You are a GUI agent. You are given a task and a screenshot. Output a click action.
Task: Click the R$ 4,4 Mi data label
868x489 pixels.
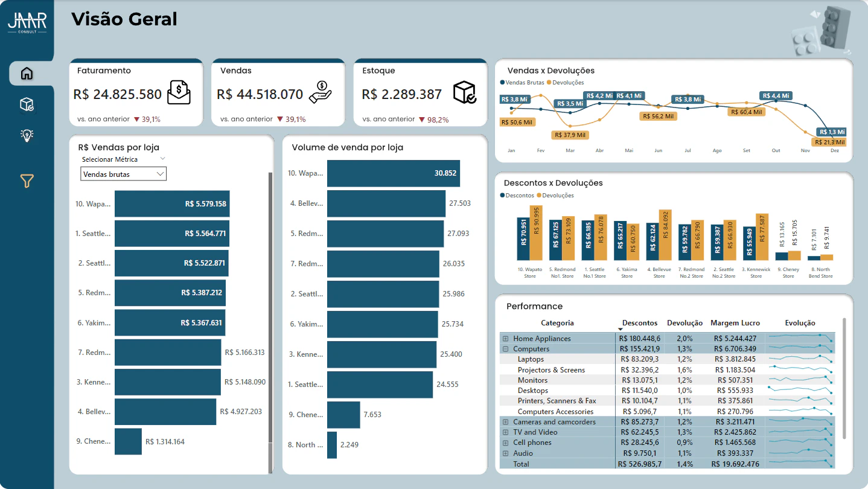tap(776, 96)
